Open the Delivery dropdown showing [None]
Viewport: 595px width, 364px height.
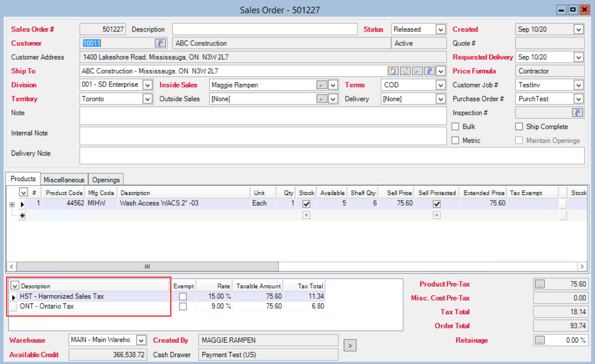click(441, 99)
